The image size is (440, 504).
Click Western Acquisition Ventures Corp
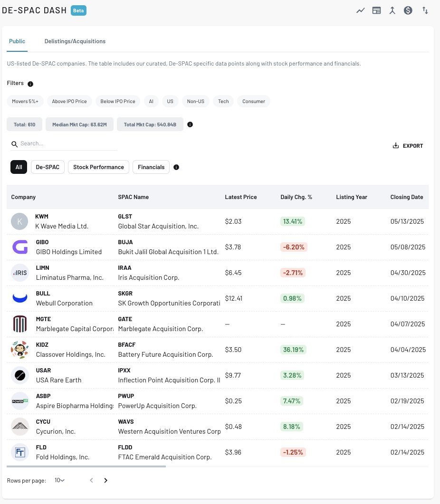coord(170,431)
